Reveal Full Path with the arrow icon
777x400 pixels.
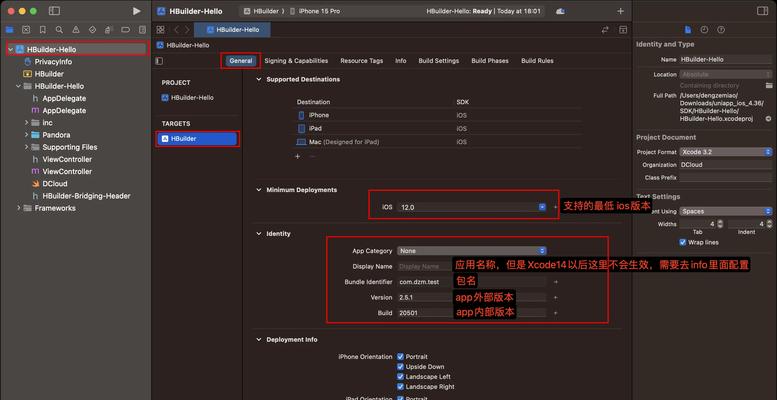(x=769, y=119)
